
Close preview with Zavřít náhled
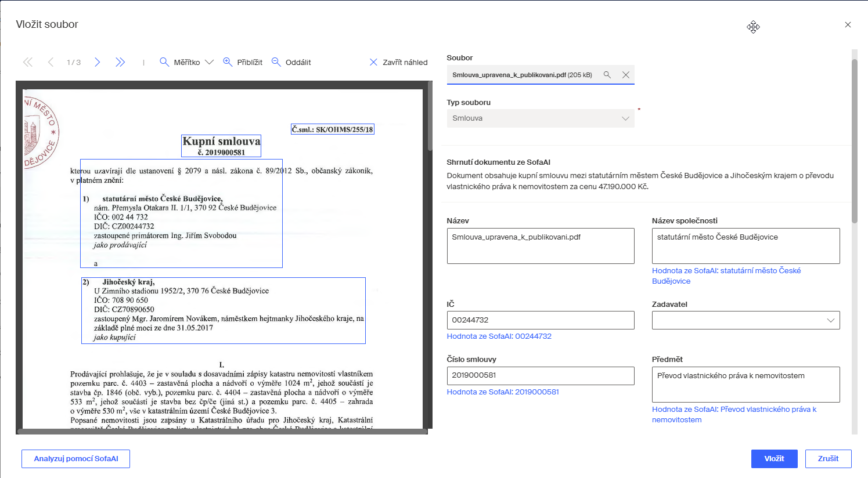point(398,62)
